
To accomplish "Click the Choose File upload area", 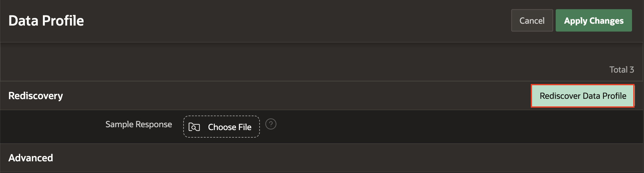I will point(221,127).
